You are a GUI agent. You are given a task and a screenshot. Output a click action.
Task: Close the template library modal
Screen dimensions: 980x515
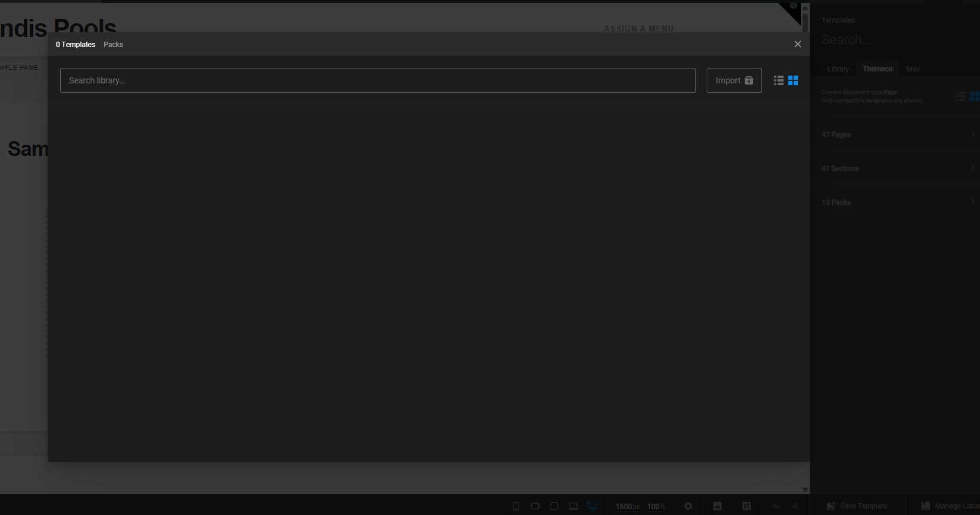[798, 44]
